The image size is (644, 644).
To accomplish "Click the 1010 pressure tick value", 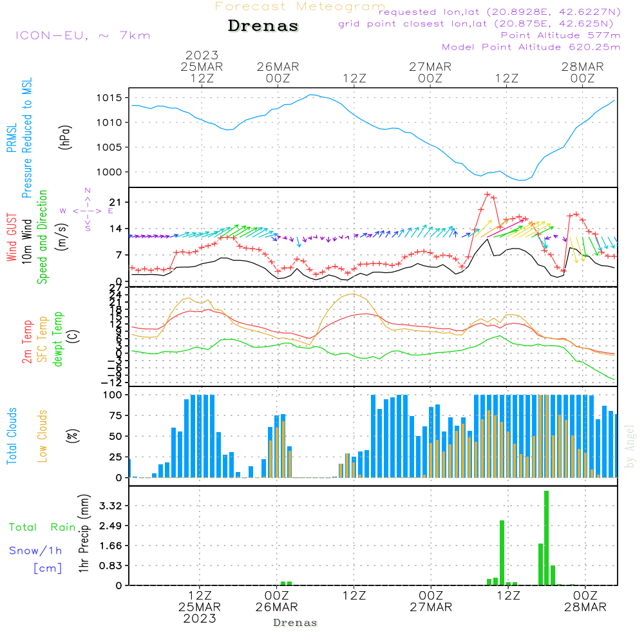I will [109, 122].
